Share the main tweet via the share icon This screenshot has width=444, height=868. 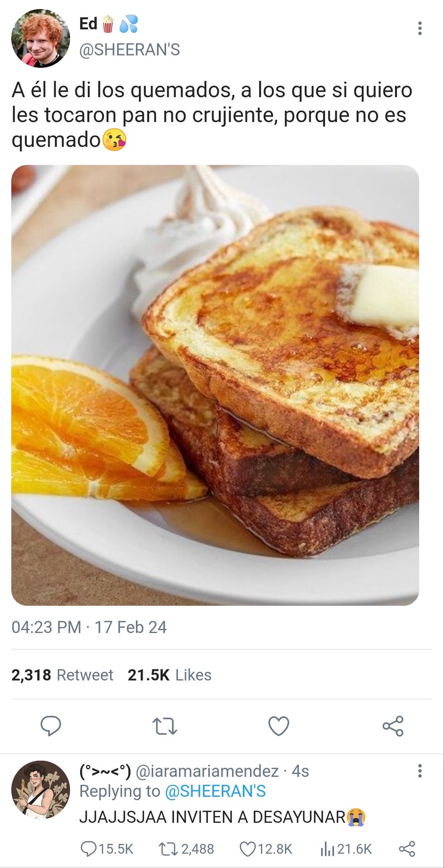pyautogui.click(x=392, y=726)
